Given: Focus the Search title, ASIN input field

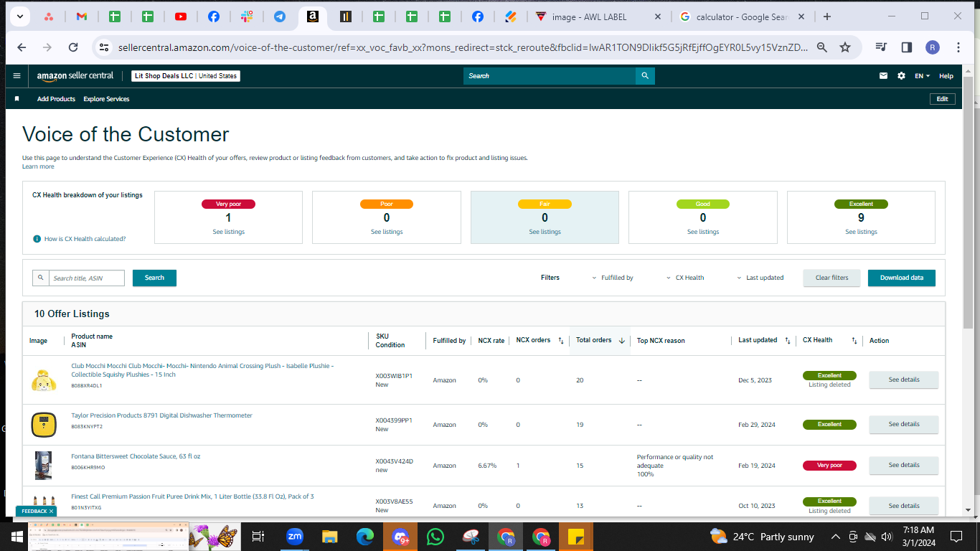Looking at the screenshot, I should point(86,278).
